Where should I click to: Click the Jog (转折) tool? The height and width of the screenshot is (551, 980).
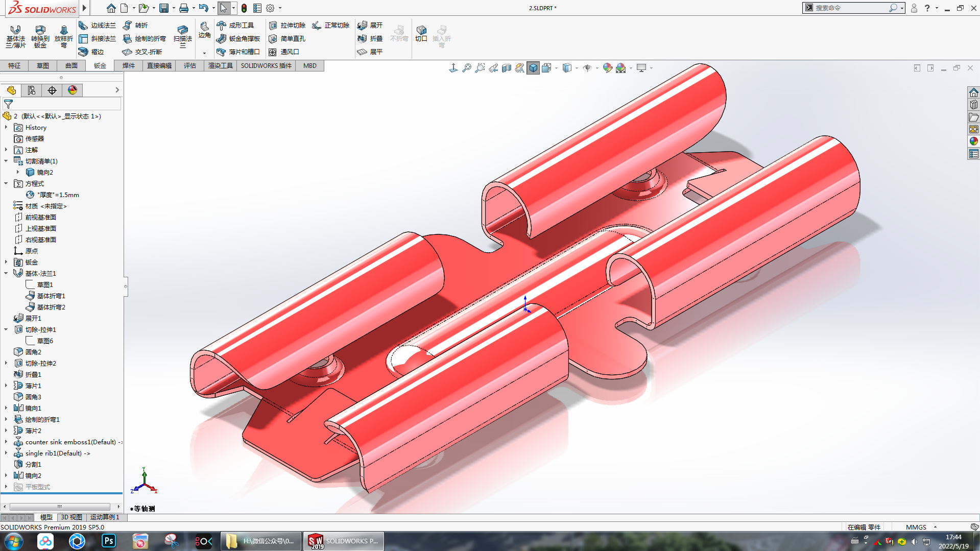(135, 25)
